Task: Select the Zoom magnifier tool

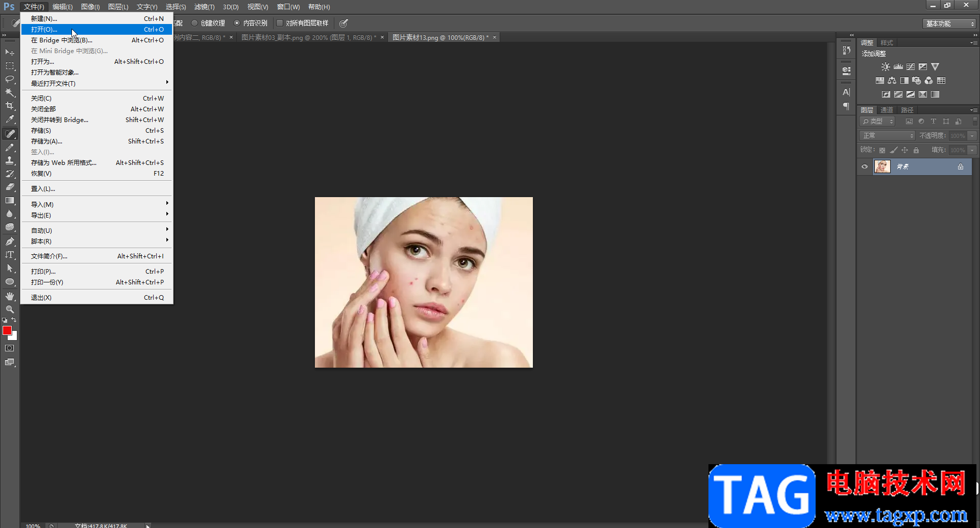Action: pyautogui.click(x=10, y=309)
